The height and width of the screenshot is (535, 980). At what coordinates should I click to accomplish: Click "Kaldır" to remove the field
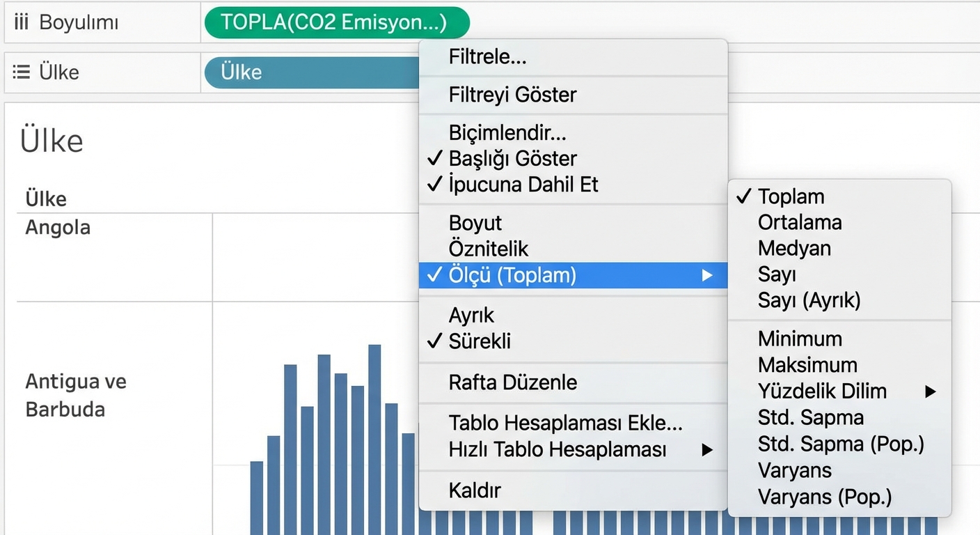pyautogui.click(x=475, y=490)
